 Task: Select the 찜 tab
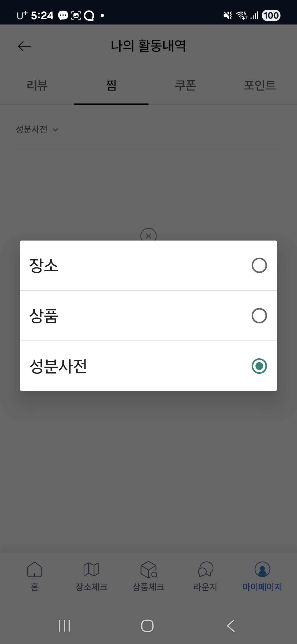(x=111, y=85)
